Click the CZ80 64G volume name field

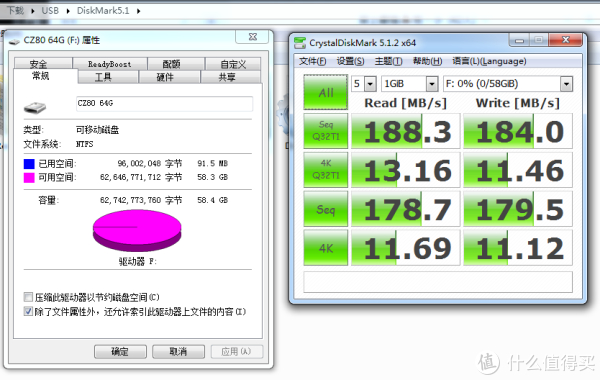[x=164, y=104]
